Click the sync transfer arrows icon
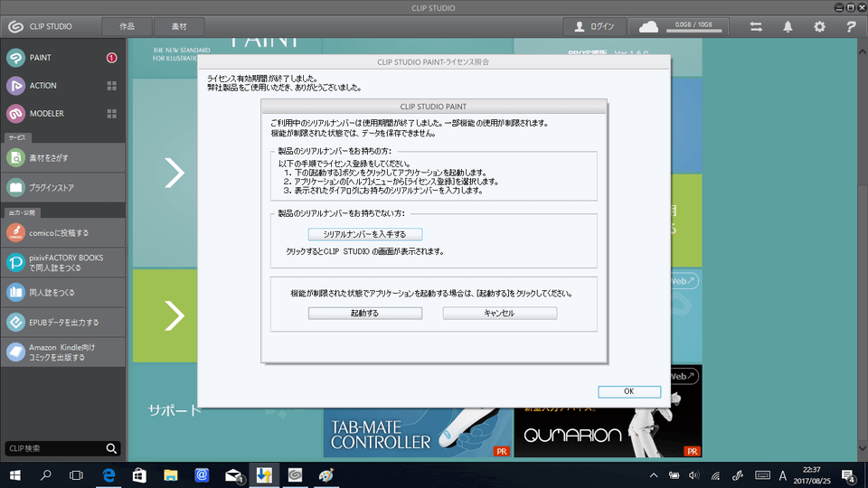 point(756,26)
